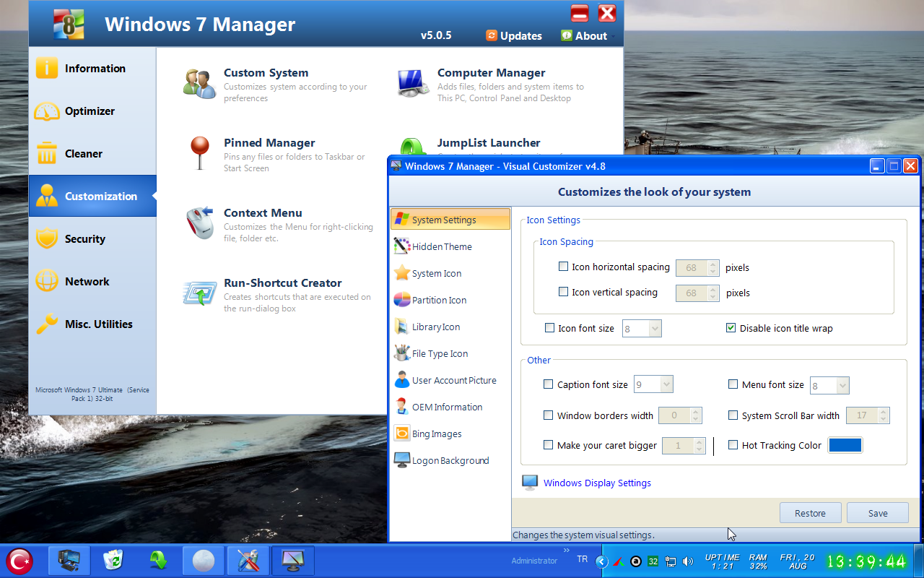924x578 pixels.
Task: Click the Bing Images icon
Action: tap(402, 433)
